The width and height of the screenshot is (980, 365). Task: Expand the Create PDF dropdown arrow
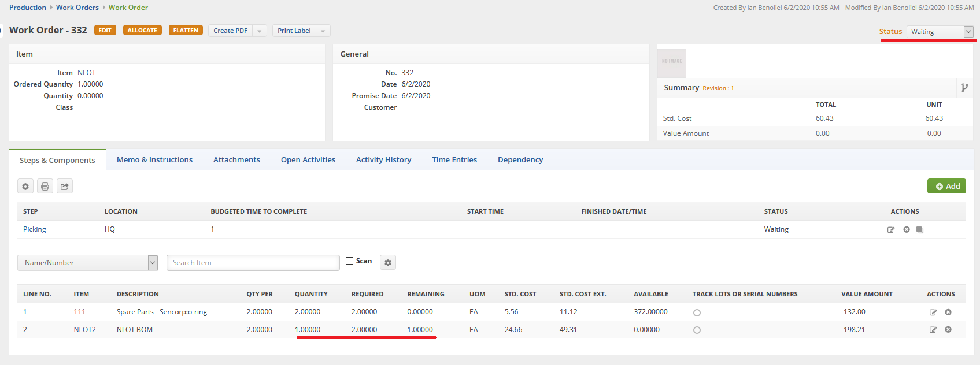click(x=260, y=31)
